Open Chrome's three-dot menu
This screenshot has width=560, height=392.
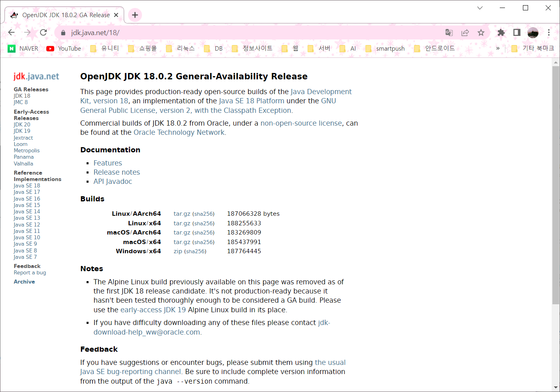(549, 33)
